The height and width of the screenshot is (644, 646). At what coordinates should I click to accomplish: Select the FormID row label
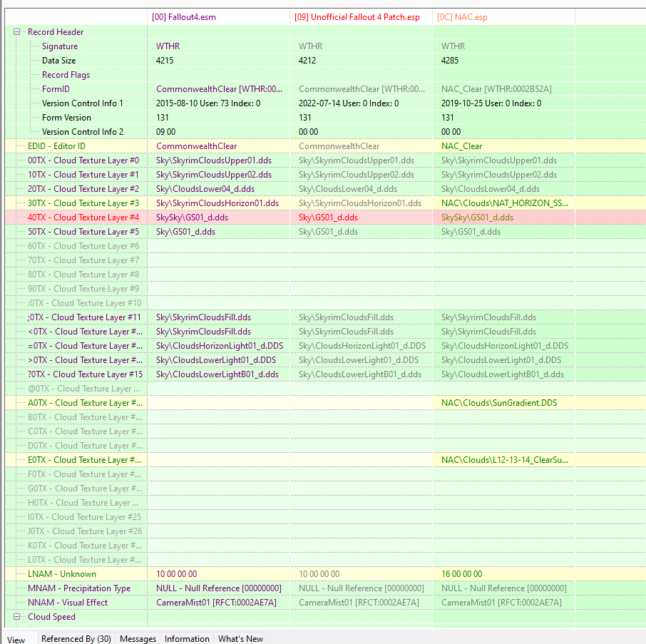click(56, 89)
